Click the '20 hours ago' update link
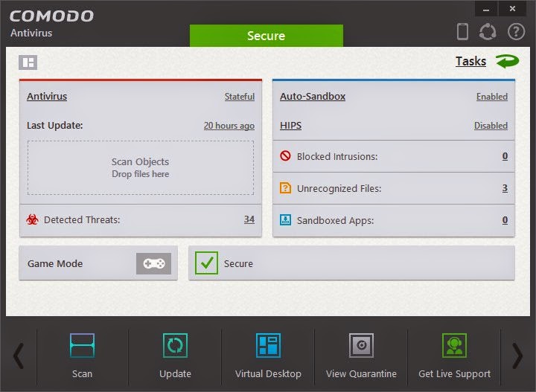Viewport: 536px width, 392px height. (x=229, y=126)
